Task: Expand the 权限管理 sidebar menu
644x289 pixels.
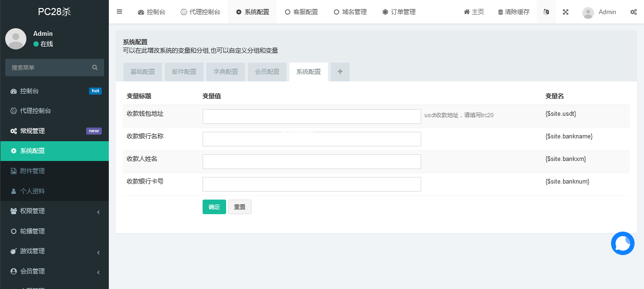Action: 33,211
